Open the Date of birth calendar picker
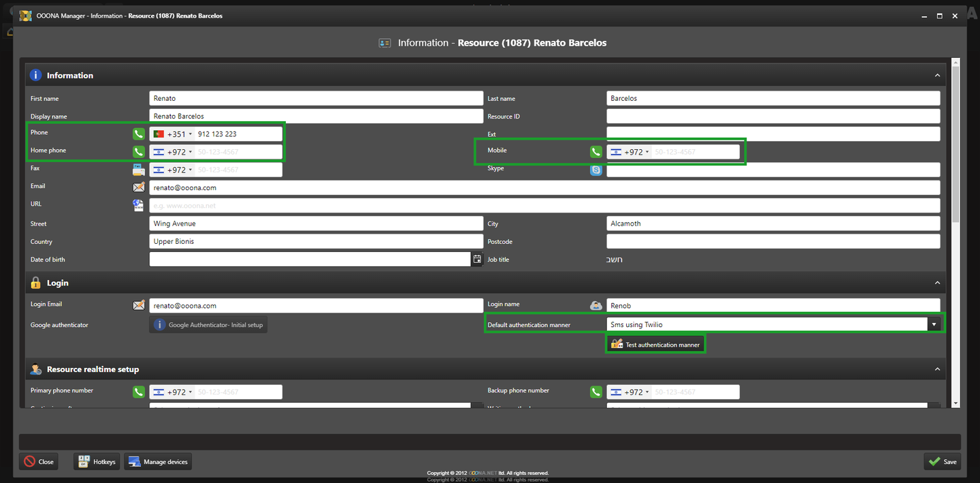This screenshot has width=980, height=483. click(x=477, y=259)
